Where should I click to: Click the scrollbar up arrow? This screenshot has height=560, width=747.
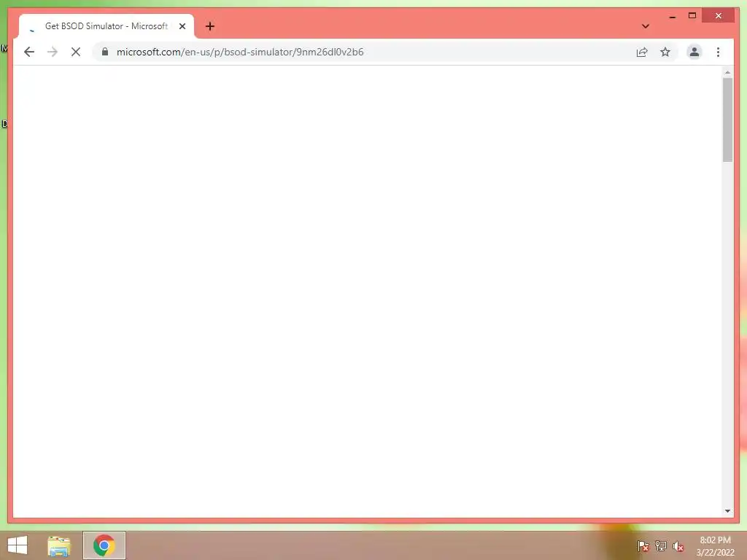(x=727, y=72)
